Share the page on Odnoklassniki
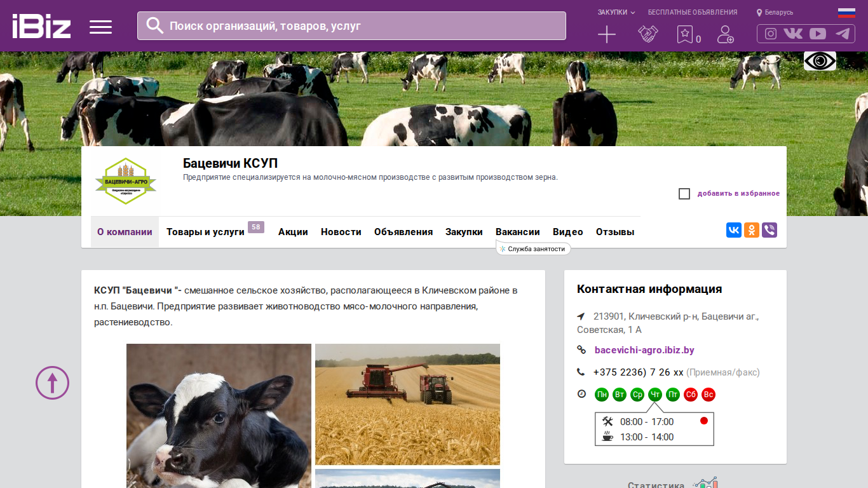This screenshot has width=868, height=488. [752, 230]
